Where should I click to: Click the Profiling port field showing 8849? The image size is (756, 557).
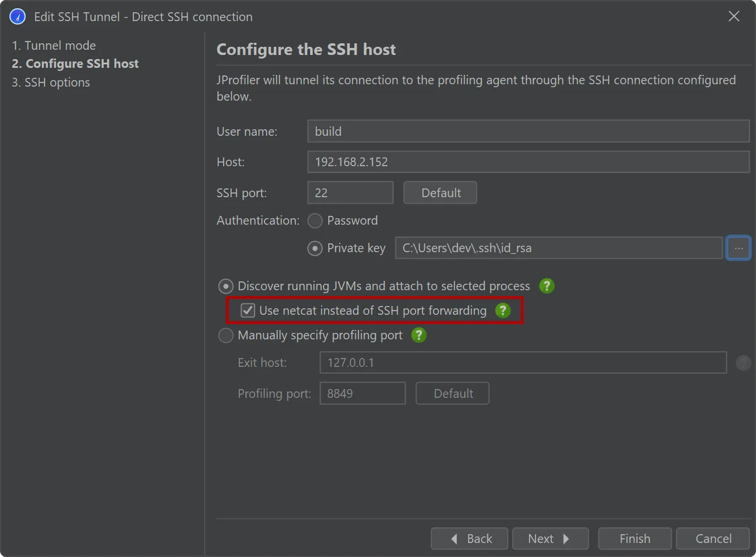click(x=363, y=394)
